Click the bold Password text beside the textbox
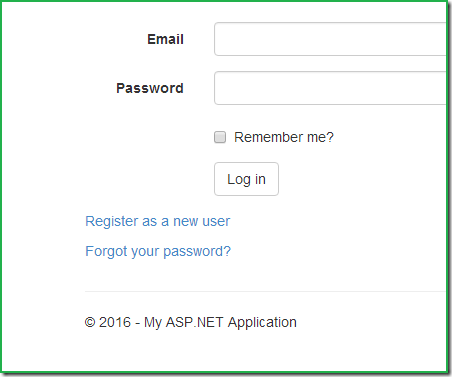Viewport: 452px width, 377px height. 150,88
